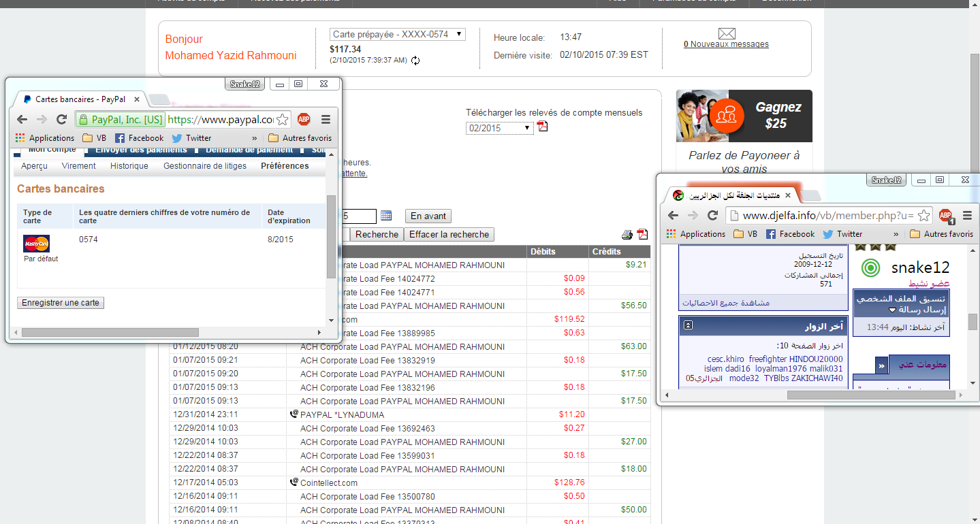Open VB bookmark folder in djelfa.info window
980x524 pixels.
point(746,233)
